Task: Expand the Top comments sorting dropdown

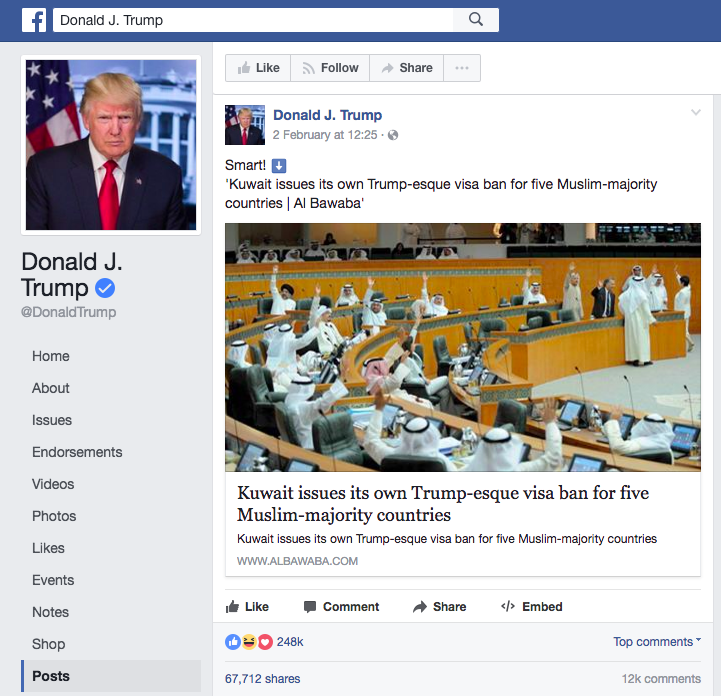Action: [x=657, y=641]
